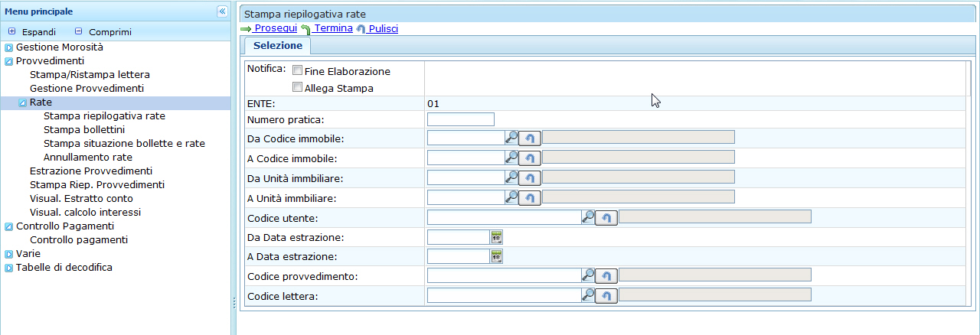Reset the A Codice immobile field with the undo button
Image resolution: width=980 pixels, height=335 pixels.
coord(530,158)
